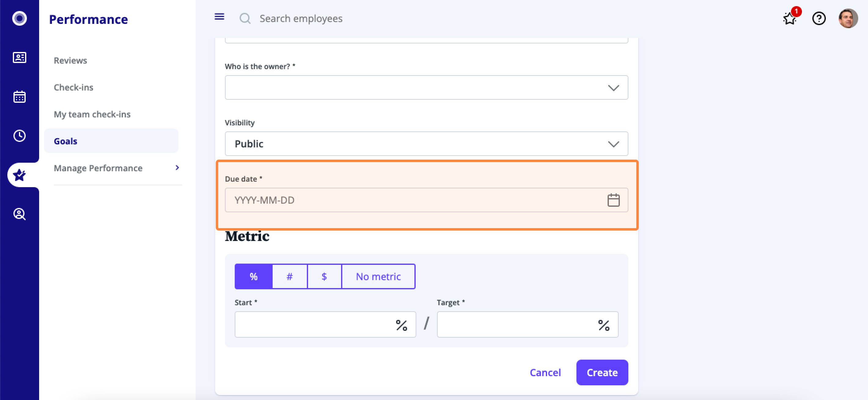Image resolution: width=868 pixels, height=400 pixels.
Task: Select Goals in Performance menu
Action: 111,141
